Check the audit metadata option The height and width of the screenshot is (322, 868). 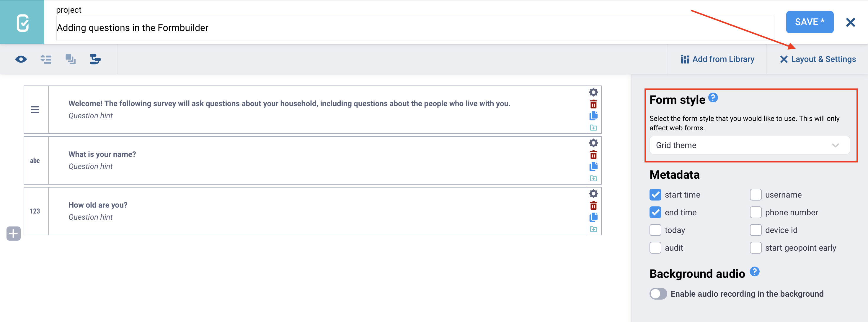(x=655, y=248)
